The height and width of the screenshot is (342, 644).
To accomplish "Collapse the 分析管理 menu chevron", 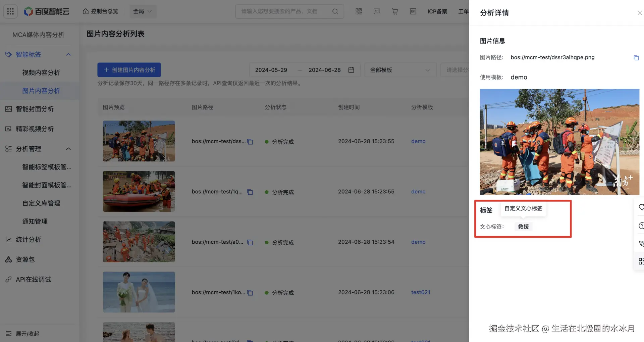I will (x=68, y=149).
